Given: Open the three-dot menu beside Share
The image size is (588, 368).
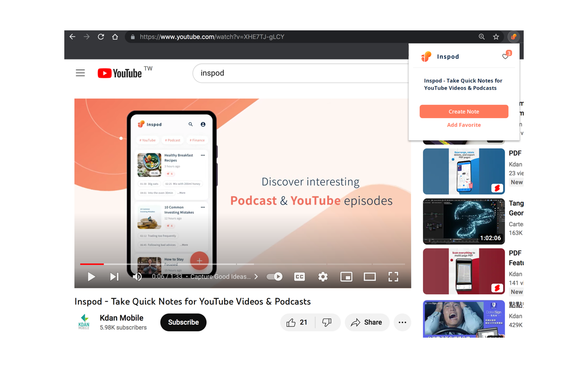Looking at the screenshot, I should click(402, 322).
